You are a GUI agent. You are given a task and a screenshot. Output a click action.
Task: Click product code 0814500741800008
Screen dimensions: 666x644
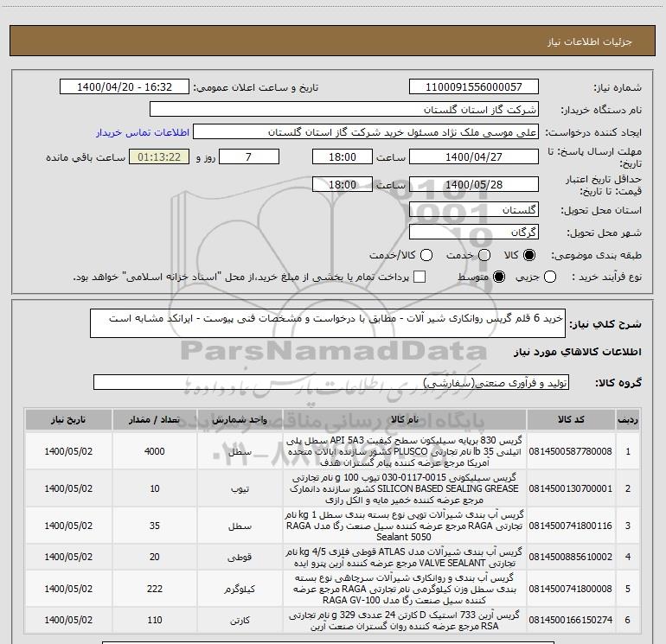point(571,589)
